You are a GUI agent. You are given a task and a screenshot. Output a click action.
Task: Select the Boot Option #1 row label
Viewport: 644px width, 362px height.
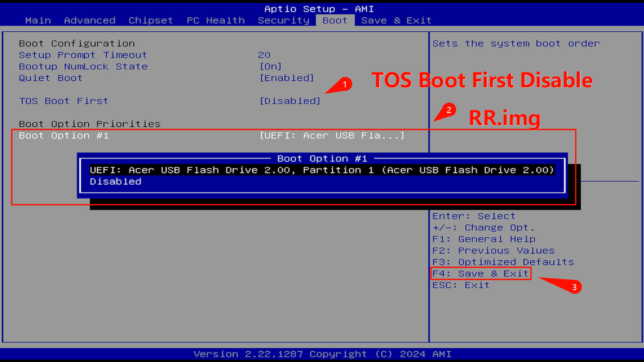click(63, 136)
